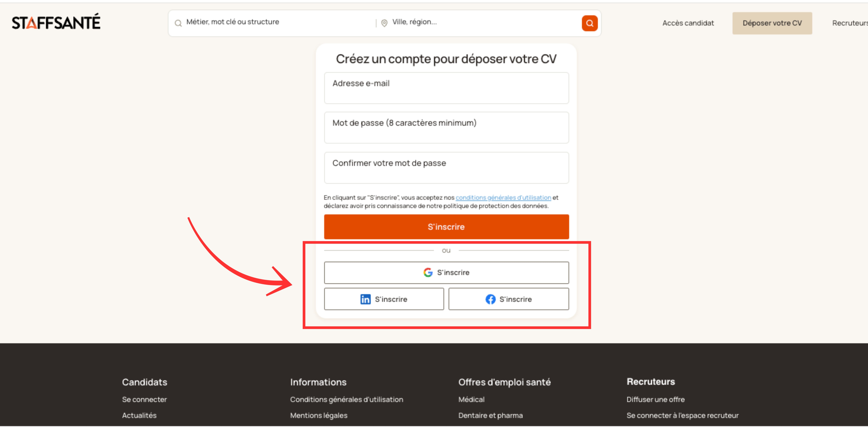Click the Créez un compte heading text
Viewport: 868px width, 434px height.
pyautogui.click(x=446, y=59)
